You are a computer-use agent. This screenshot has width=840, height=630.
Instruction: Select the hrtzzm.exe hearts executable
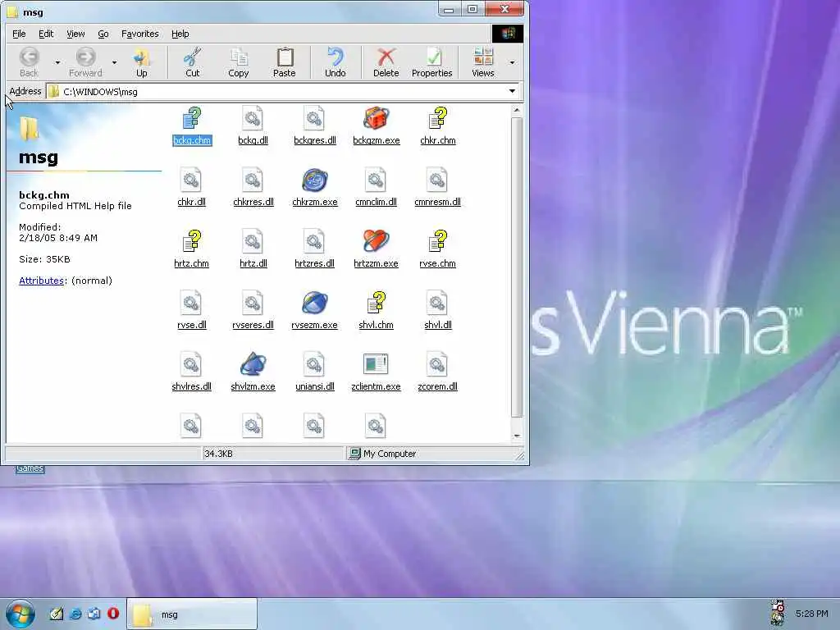[x=376, y=249]
